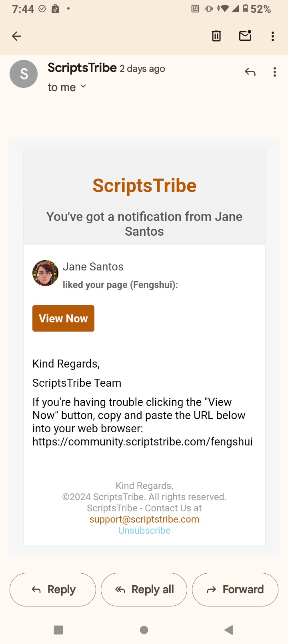Screen dimensions: 288x644
Task: Expand the "to me" recipient details
Action: coord(67,87)
